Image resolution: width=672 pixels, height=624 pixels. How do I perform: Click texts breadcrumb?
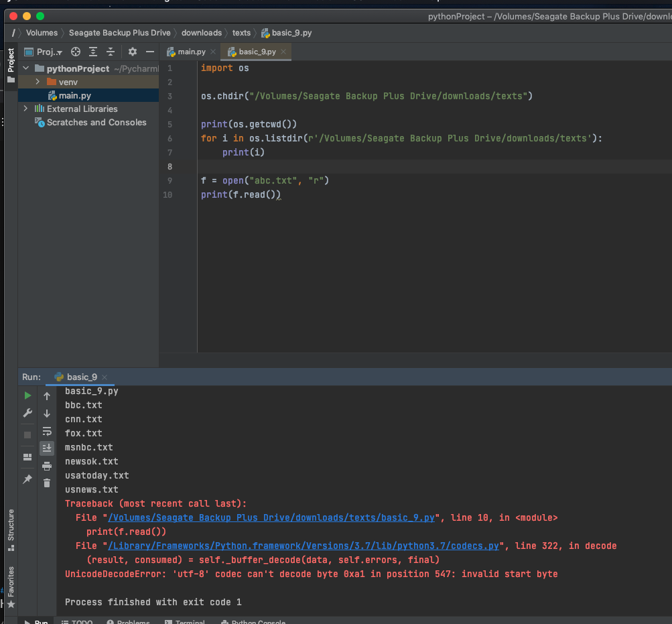click(241, 33)
